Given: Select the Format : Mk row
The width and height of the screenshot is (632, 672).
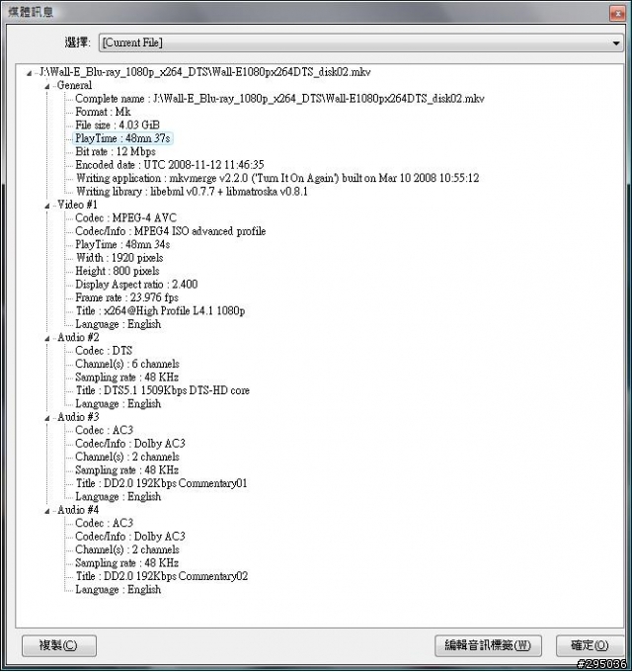Looking at the screenshot, I should point(103,112).
